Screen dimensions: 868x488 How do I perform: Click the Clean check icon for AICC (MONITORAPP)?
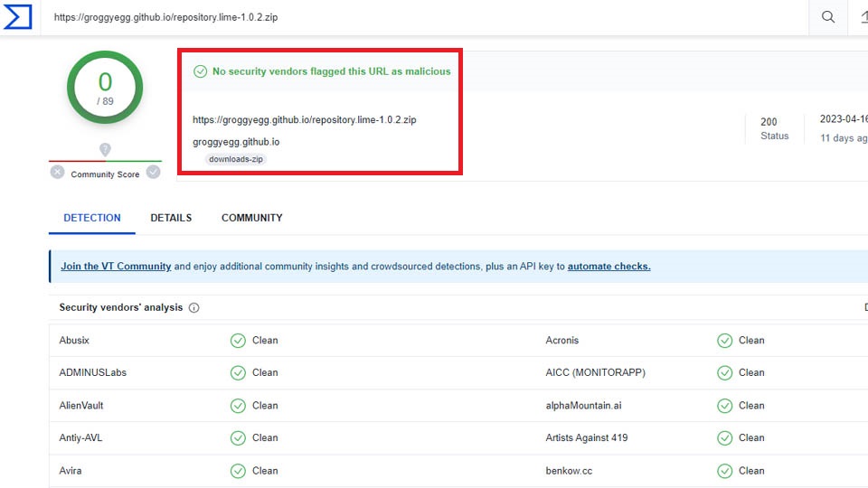click(724, 373)
